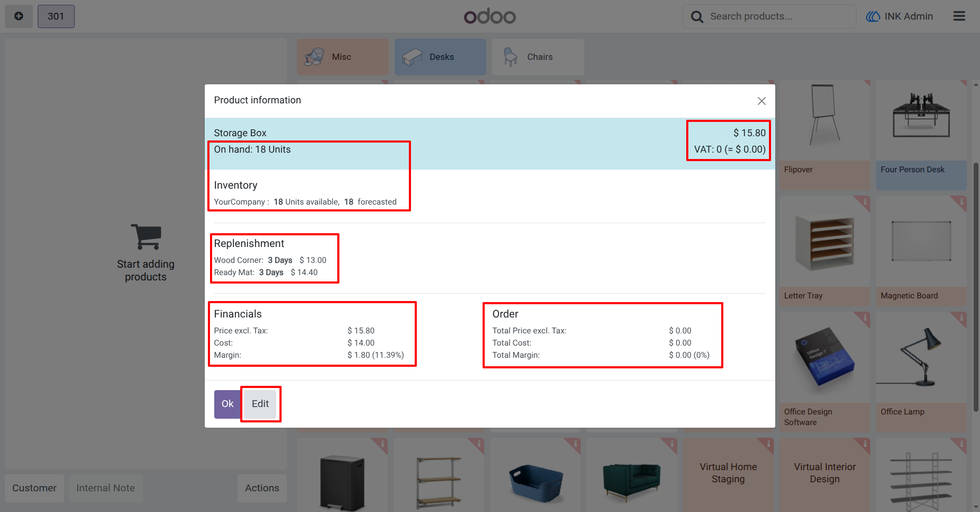Screen dimensions: 980x512
Task: Click the new order plus icon
Action: (19, 16)
